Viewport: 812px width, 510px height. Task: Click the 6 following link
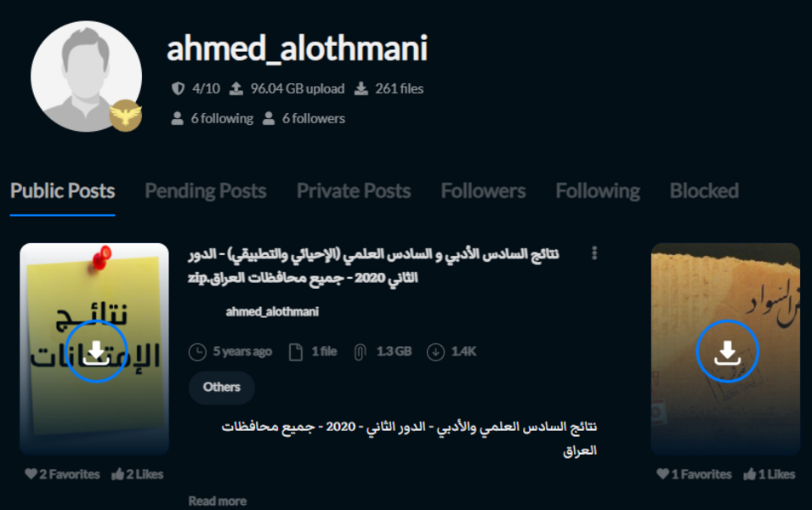[213, 118]
